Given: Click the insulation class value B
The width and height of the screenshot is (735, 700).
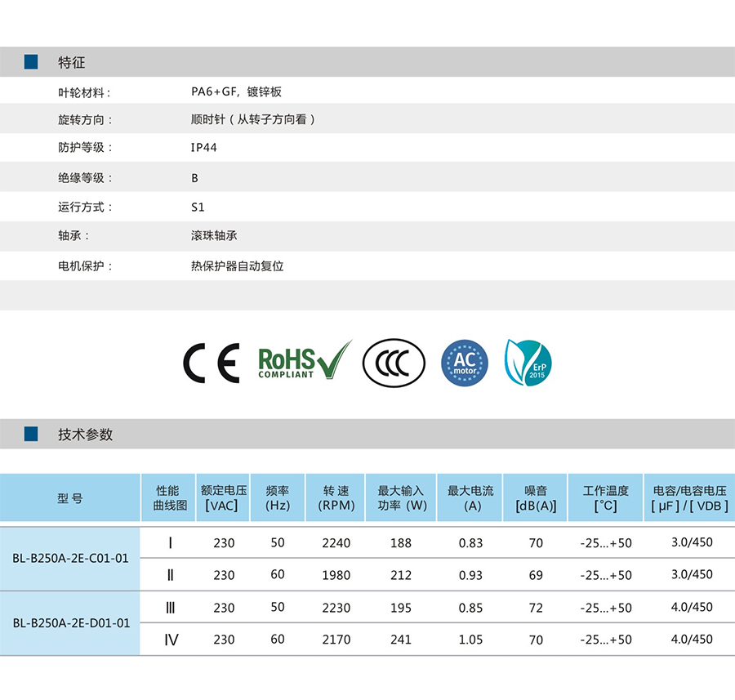Looking at the screenshot, I should 195,178.
